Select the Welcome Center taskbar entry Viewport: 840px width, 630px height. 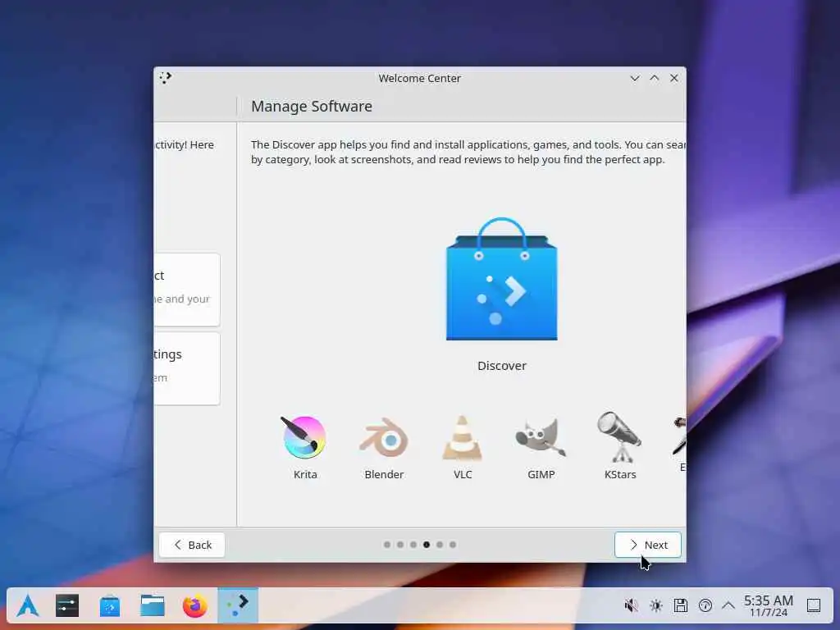238,605
